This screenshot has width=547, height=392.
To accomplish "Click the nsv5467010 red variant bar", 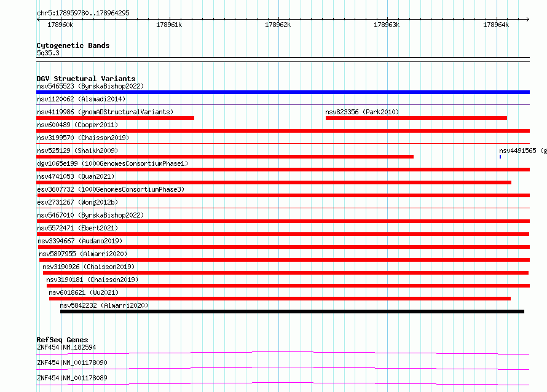I will [x=283, y=221].
